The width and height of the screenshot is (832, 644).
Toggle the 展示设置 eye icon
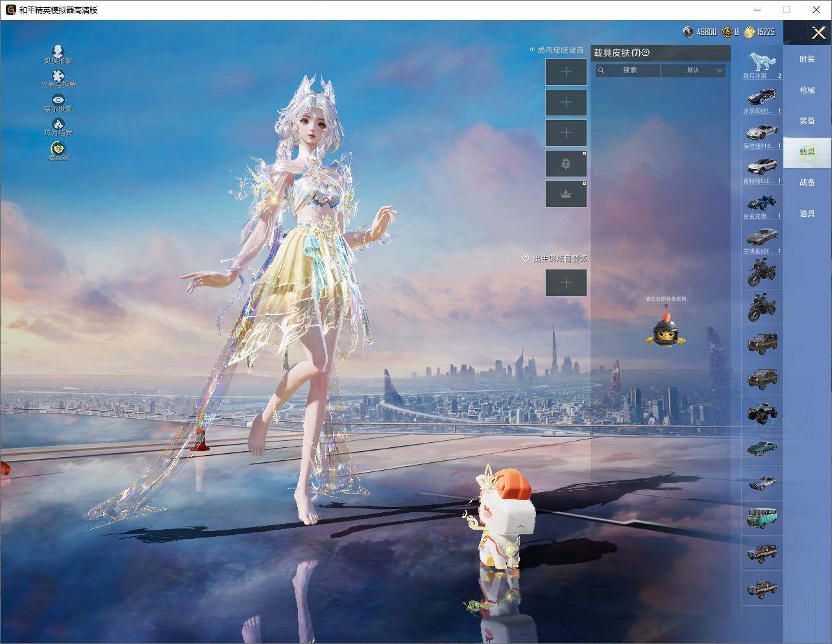(58, 99)
